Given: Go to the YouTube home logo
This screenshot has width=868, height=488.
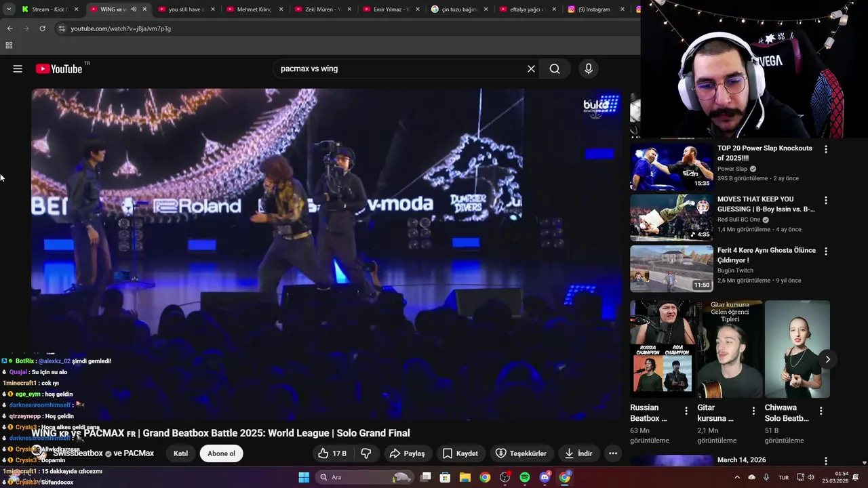Looking at the screenshot, I should (59, 68).
